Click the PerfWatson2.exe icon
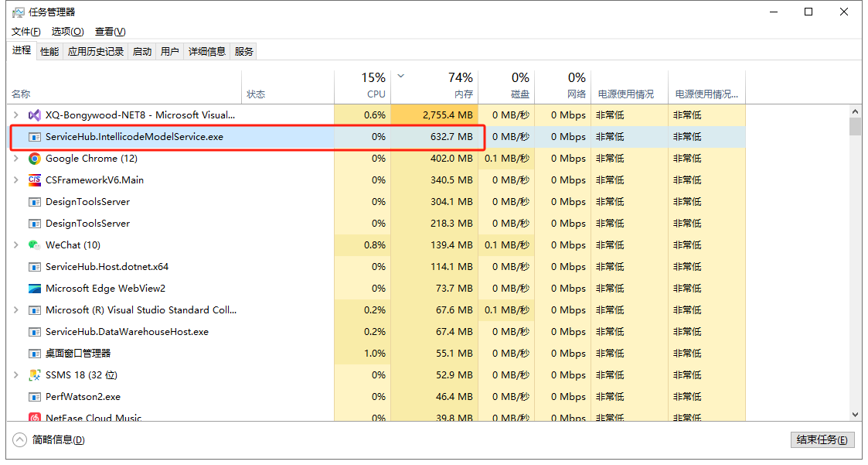Screen dimensions: 868x465 coord(34,397)
